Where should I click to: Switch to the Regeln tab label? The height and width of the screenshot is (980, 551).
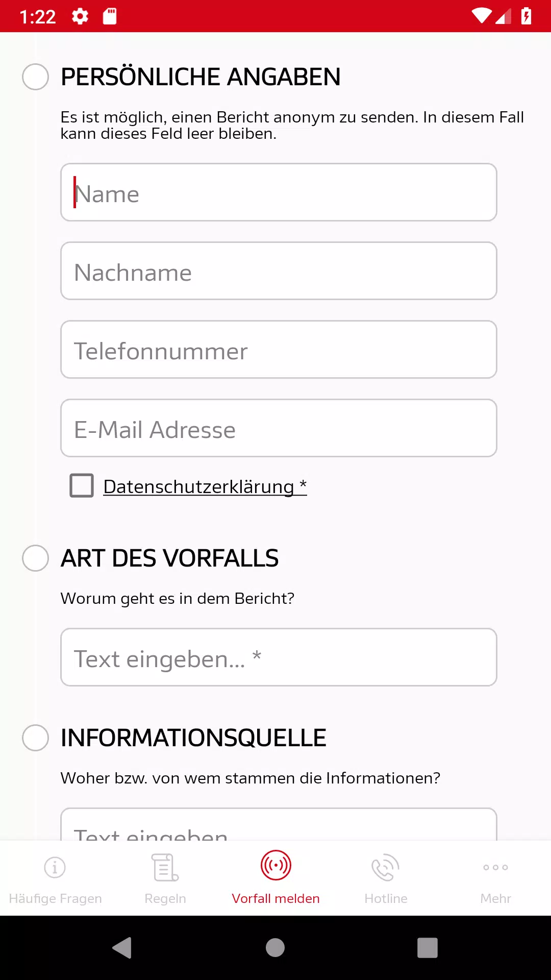coord(165,898)
